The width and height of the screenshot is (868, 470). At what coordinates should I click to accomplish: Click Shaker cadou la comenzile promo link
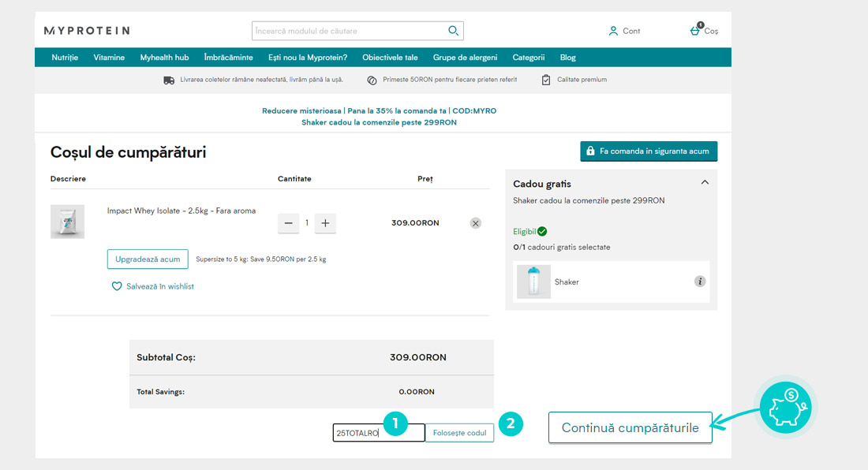pyautogui.click(x=380, y=122)
